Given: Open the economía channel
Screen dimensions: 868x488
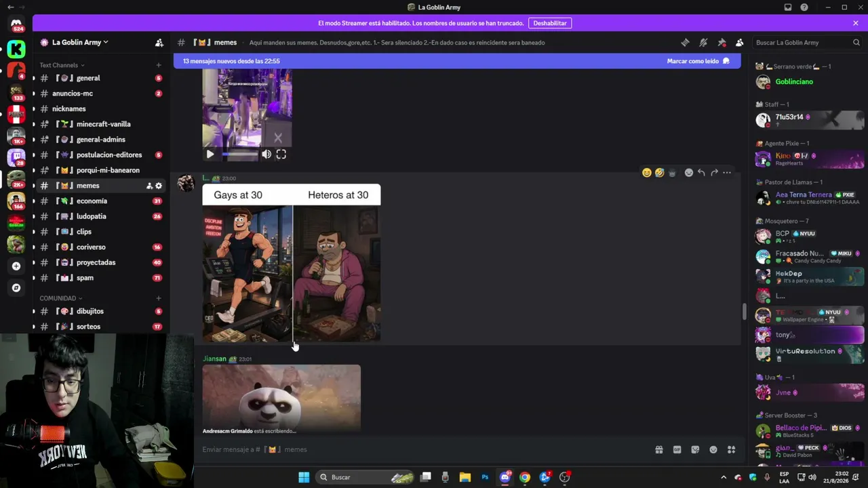Looking at the screenshot, I should [x=101, y=201].
